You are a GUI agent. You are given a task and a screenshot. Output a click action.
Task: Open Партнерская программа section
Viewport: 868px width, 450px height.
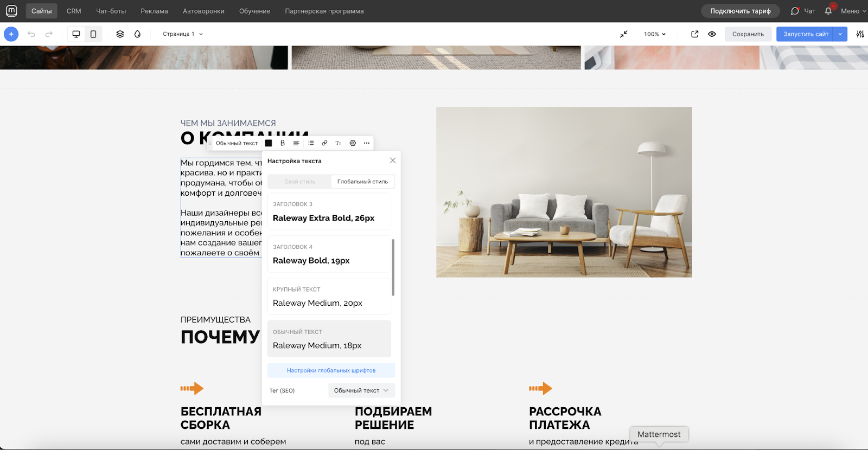324,11
